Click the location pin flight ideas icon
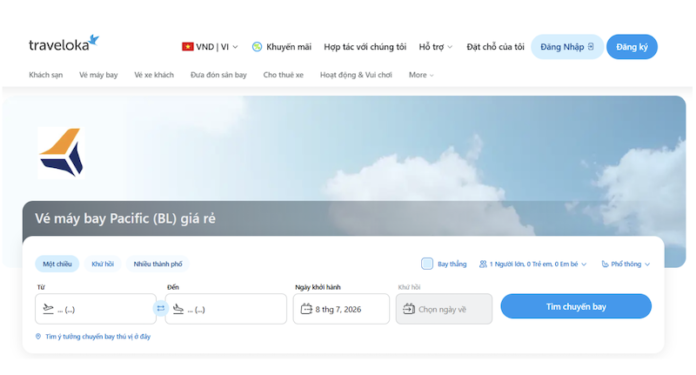The height and width of the screenshot is (375, 696). [38, 336]
